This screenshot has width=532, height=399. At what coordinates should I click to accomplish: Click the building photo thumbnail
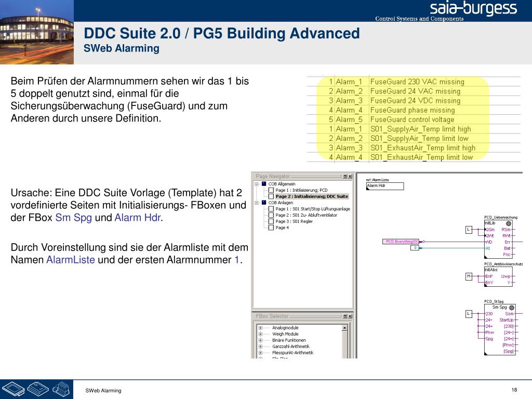point(37,32)
